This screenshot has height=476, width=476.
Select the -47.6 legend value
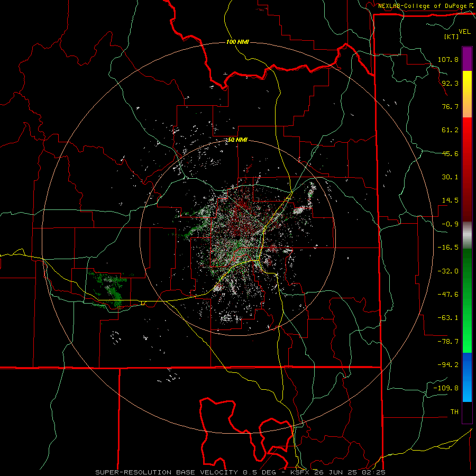(x=448, y=295)
